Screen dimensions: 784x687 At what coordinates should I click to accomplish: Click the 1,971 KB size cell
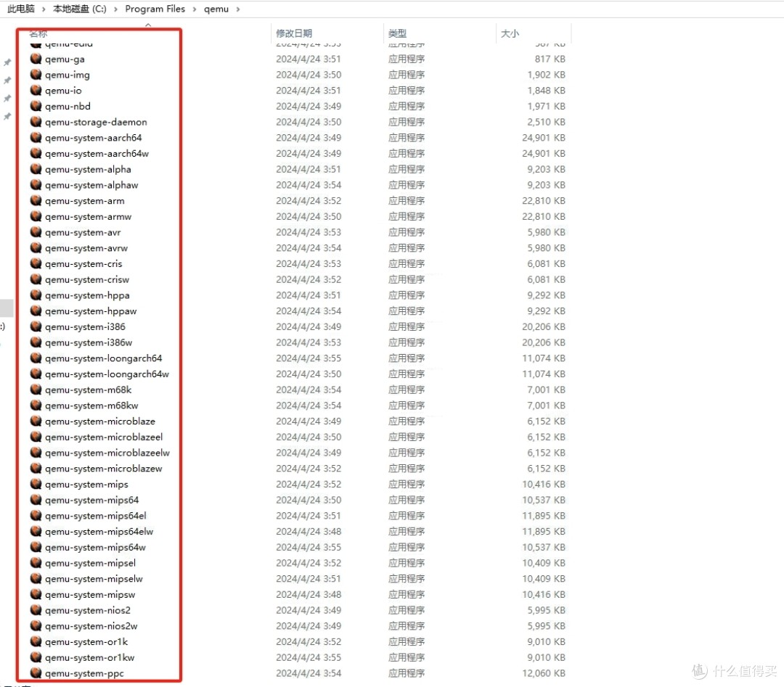click(x=546, y=106)
